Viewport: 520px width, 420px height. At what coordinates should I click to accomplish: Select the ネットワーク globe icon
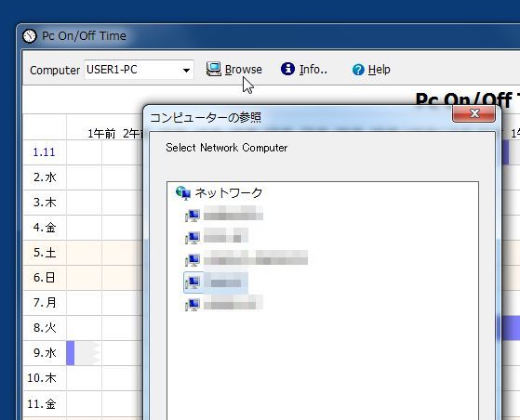183,192
